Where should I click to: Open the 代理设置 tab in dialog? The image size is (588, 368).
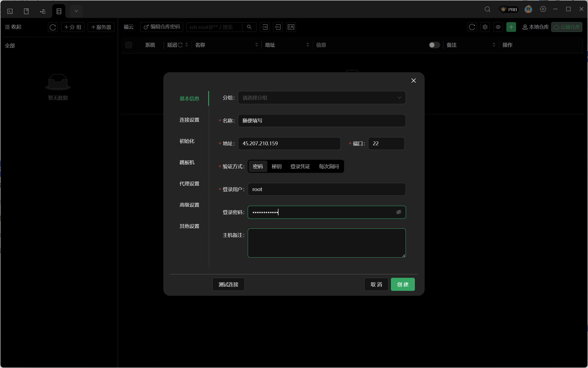point(189,184)
